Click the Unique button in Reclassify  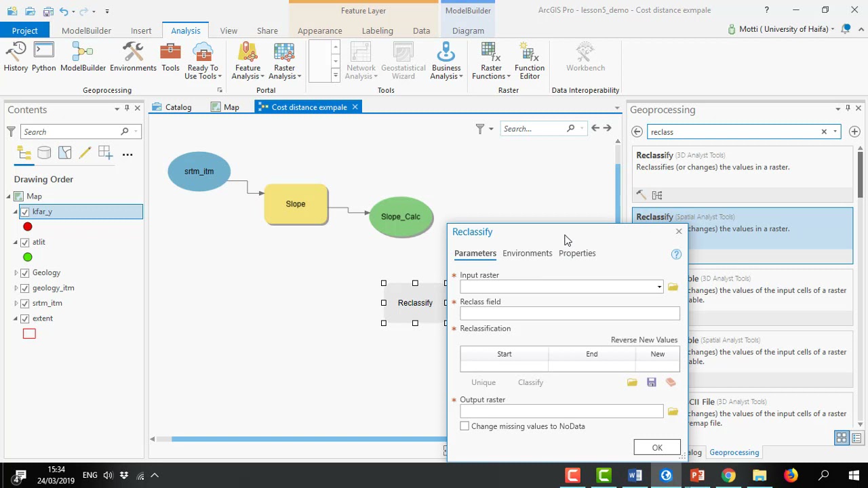(x=484, y=383)
